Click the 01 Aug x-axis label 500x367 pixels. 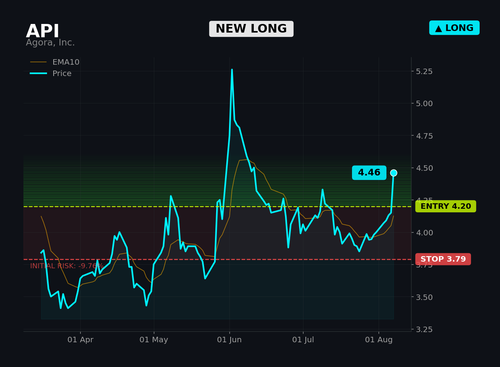(379, 340)
